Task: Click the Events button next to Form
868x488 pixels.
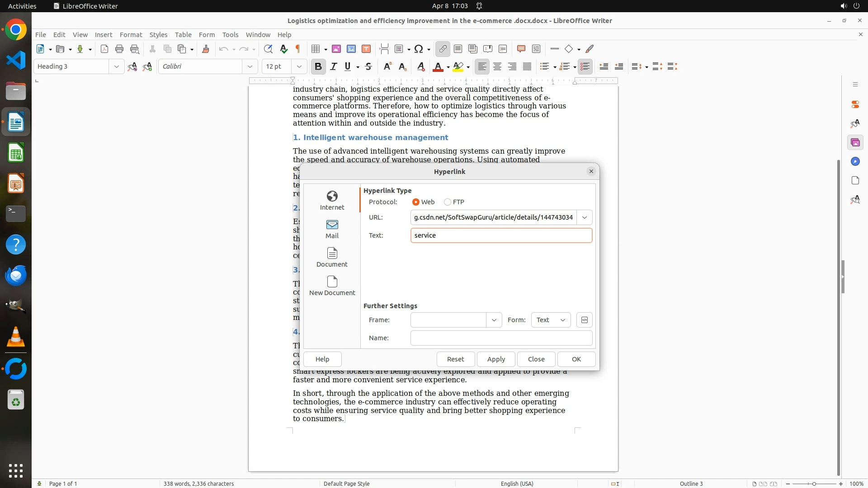Action: point(584,320)
